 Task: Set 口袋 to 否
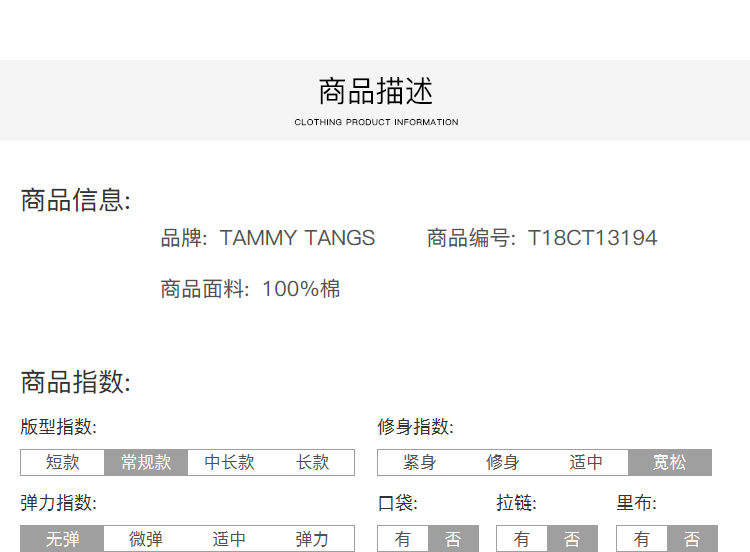click(x=453, y=539)
